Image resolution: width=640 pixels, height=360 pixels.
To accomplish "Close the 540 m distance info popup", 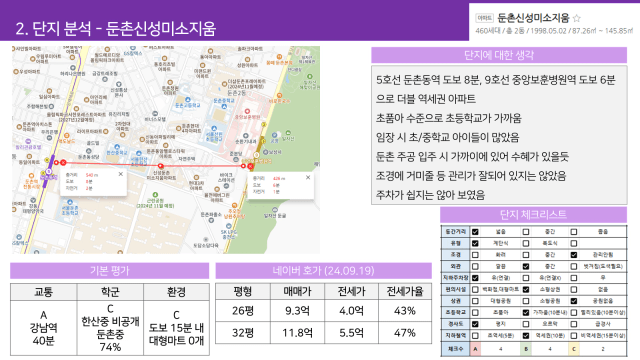I will pos(120,174).
